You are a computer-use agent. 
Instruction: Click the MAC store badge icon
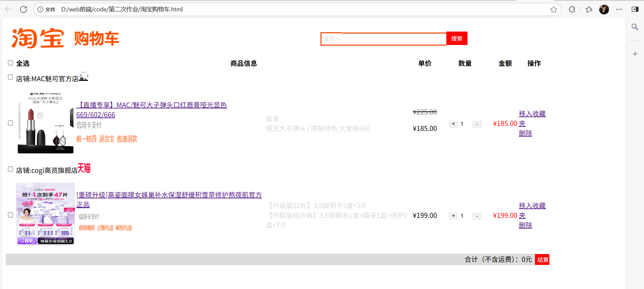coord(84,77)
